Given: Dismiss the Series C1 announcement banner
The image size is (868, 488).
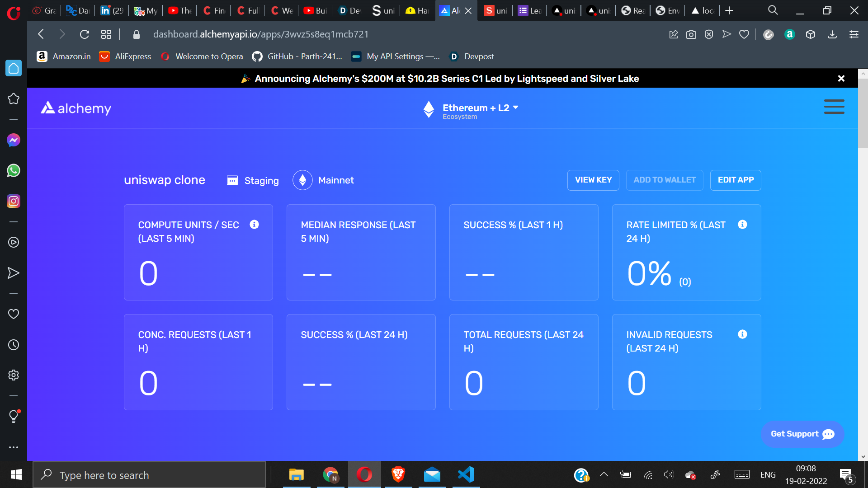Looking at the screenshot, I should pos(841,79).
